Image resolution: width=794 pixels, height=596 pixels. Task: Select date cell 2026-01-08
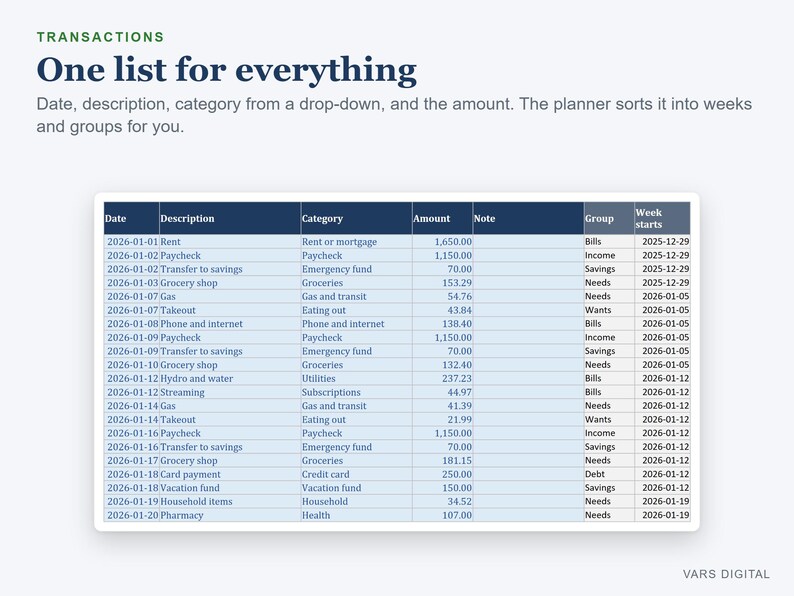tap(132, 324)
